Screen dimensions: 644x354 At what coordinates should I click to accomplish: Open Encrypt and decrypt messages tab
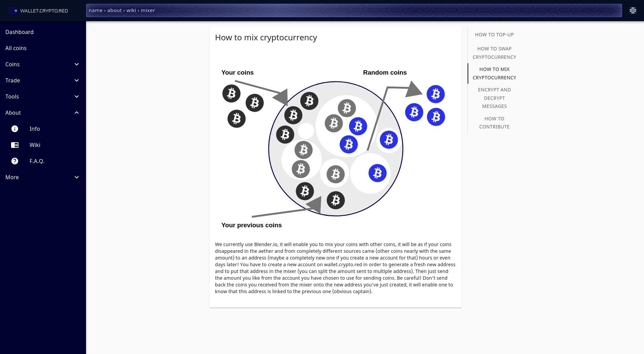coord(494,98)
